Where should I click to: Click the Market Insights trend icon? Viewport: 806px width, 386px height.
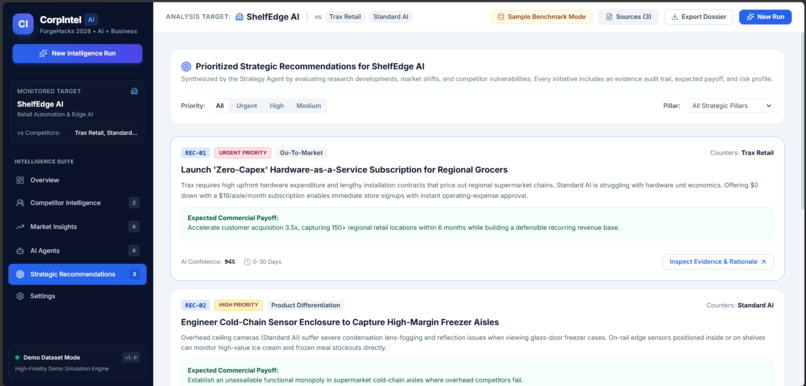point(20,227)
